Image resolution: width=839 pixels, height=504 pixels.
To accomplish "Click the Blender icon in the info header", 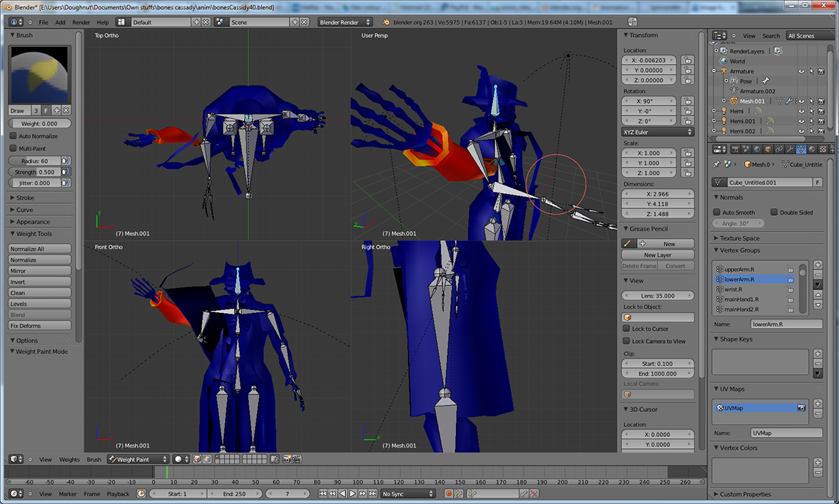I will 386,22.
